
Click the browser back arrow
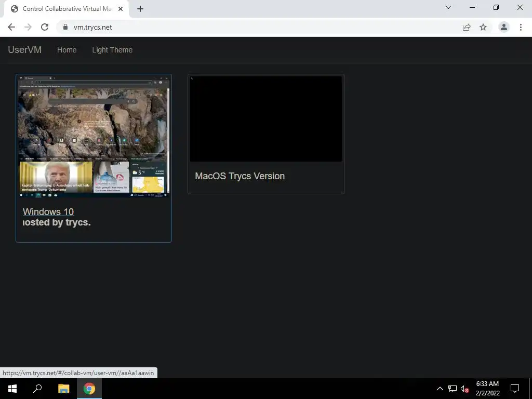[11, 27]
